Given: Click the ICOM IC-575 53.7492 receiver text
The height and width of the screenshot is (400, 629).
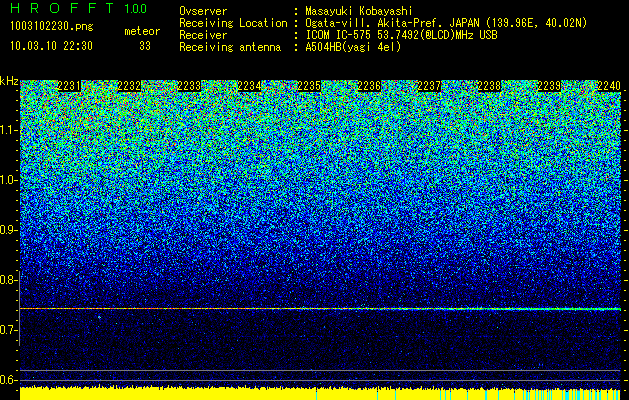Looking at the screenshot, I should [x=401, y=35].
